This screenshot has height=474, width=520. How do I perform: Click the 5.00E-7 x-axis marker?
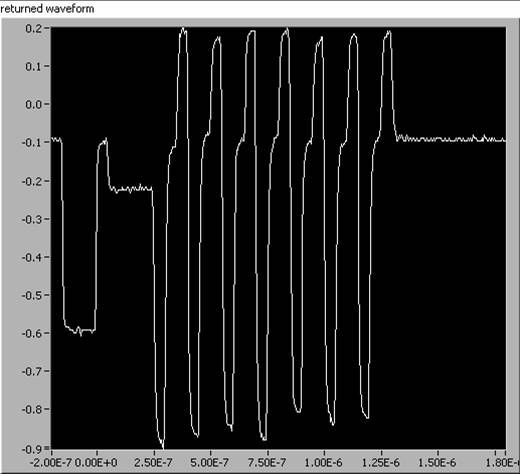pos(210,463)
